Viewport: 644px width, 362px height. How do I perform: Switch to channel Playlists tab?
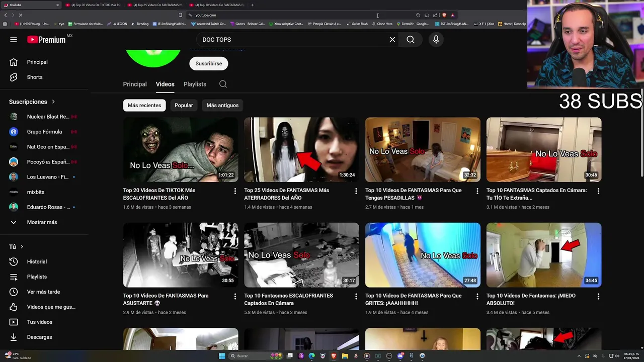click(x=195, y=84)
